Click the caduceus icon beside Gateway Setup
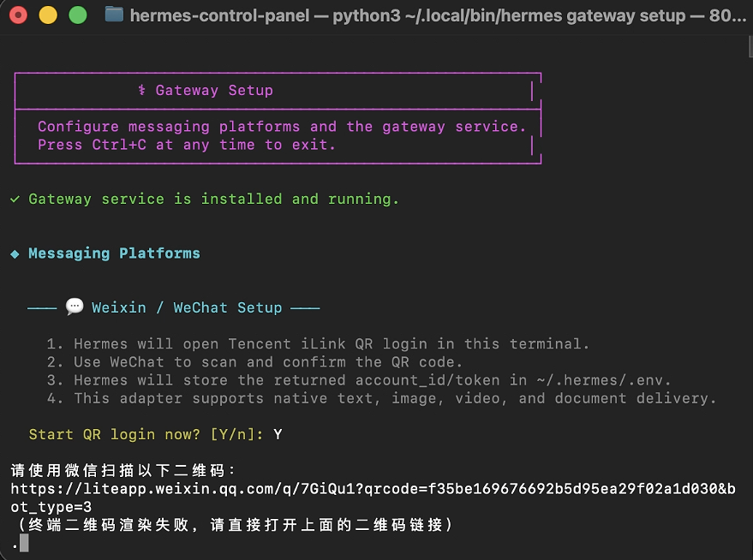 pos(141,90)
